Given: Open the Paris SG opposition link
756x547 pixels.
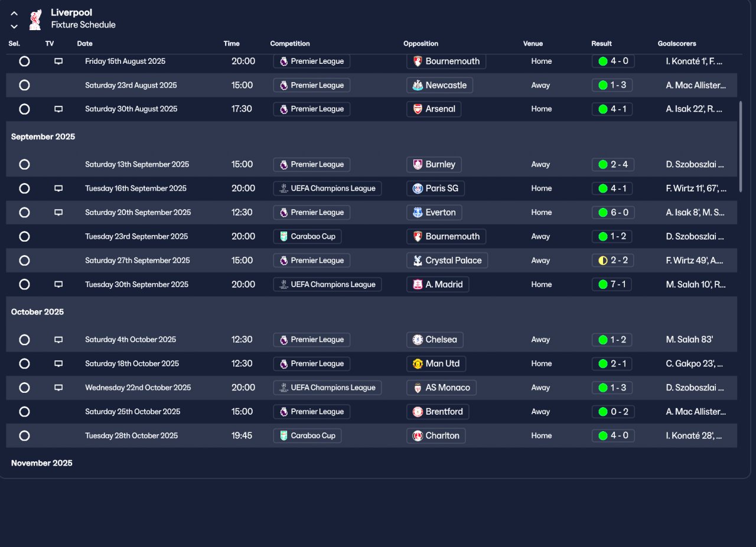Looking at the screenshot, I should pos(436,188).
